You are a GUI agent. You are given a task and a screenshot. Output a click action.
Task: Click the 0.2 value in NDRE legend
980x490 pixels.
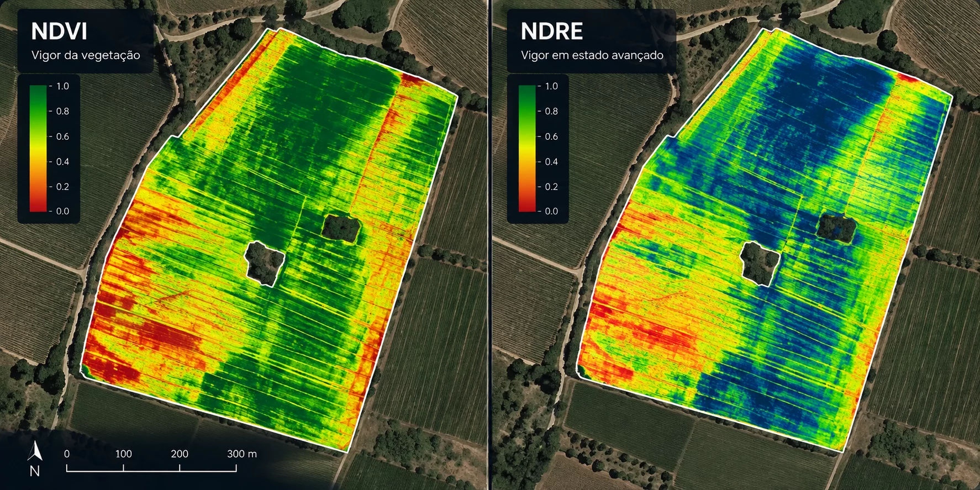point(551,186)
